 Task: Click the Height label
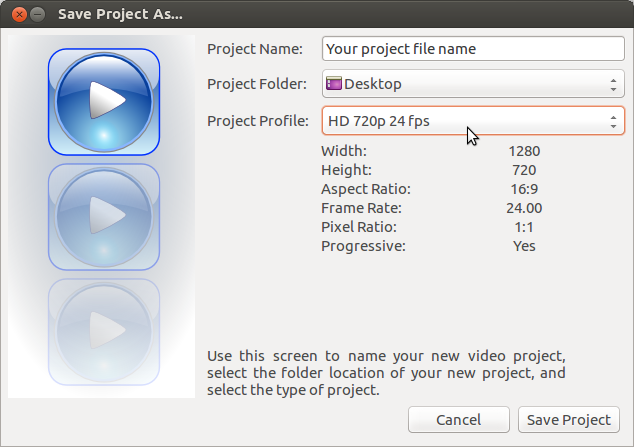[346, 170]
